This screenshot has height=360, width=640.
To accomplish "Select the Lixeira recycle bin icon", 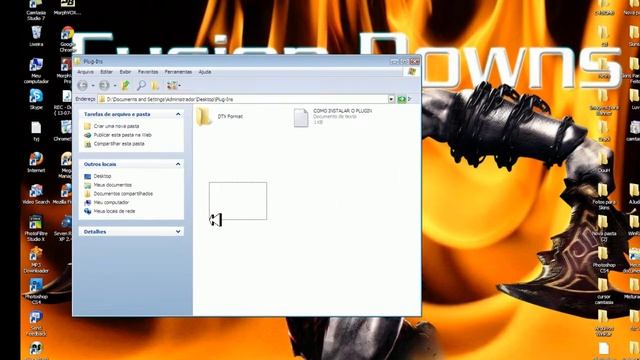I will tap(36, 36).
